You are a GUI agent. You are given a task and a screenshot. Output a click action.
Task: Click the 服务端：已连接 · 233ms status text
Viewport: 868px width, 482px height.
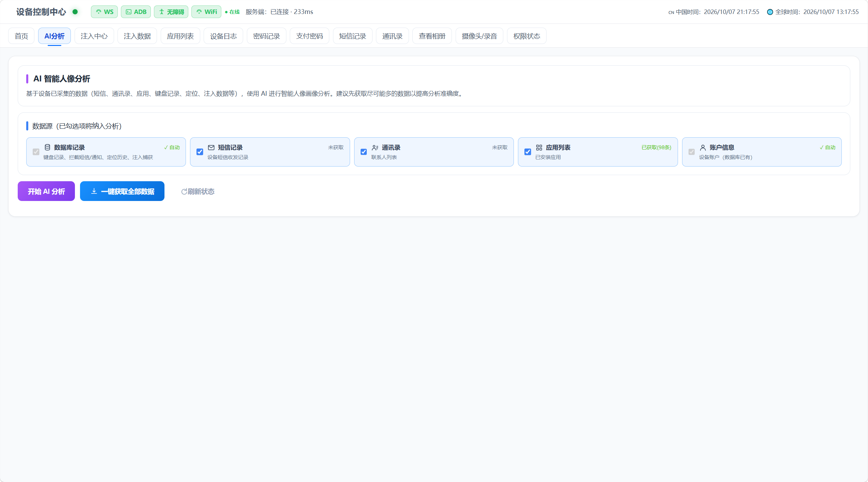(279, 12)
